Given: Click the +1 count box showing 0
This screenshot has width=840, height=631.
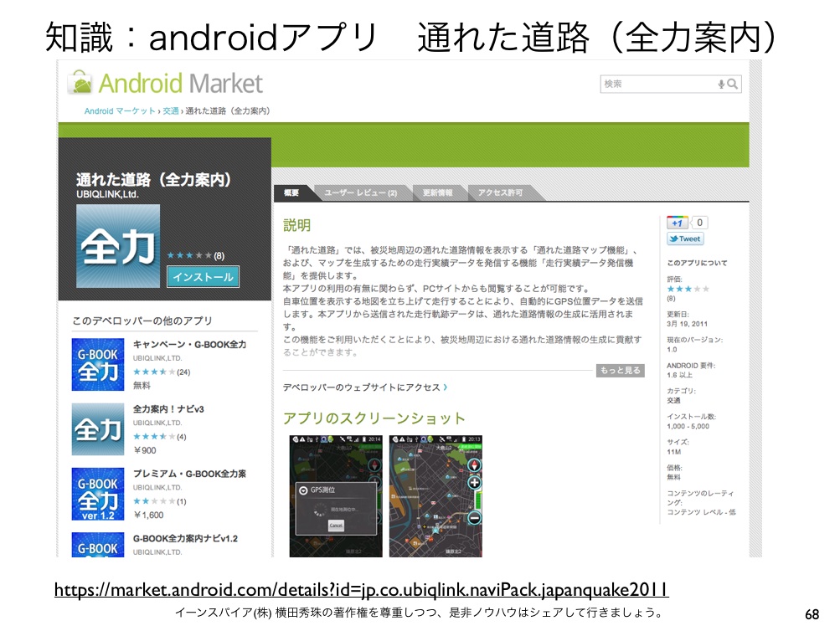Looking at the screenshot, I should 699,223.
